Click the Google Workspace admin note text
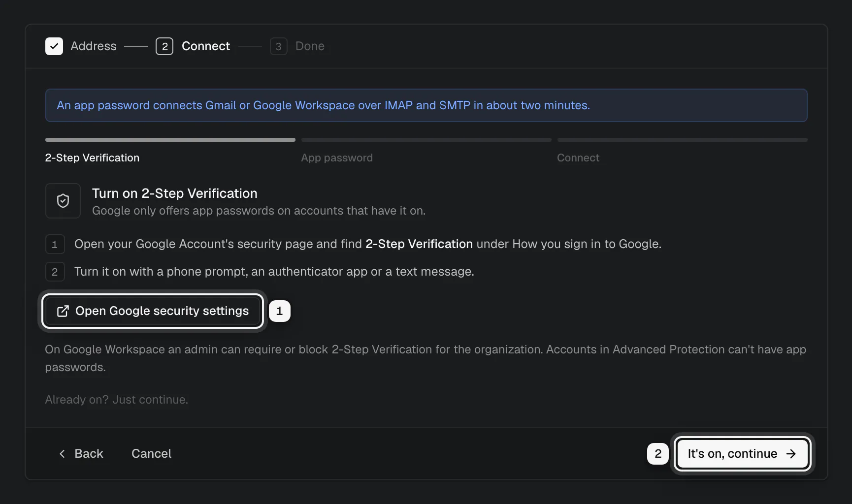The image size is (852, 504). pyautogui.click(x=426, y=358)
